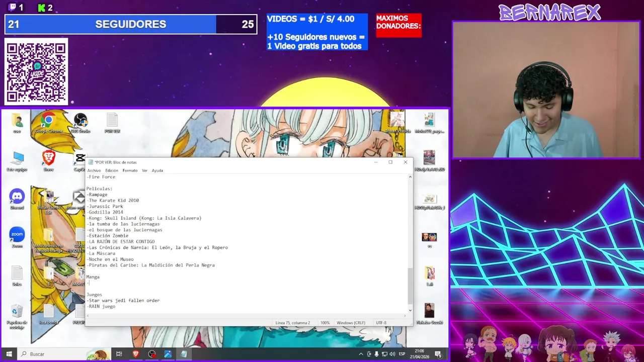Click Notepad's scroll down arrow

point(410,310)
